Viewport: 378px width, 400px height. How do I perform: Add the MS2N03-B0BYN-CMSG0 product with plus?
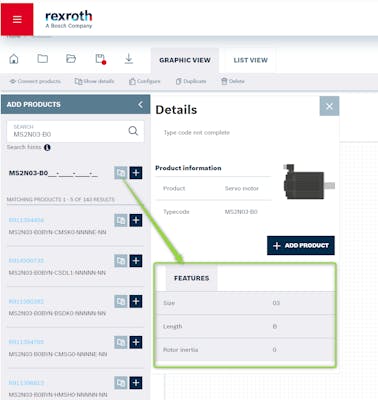(136, 342)
